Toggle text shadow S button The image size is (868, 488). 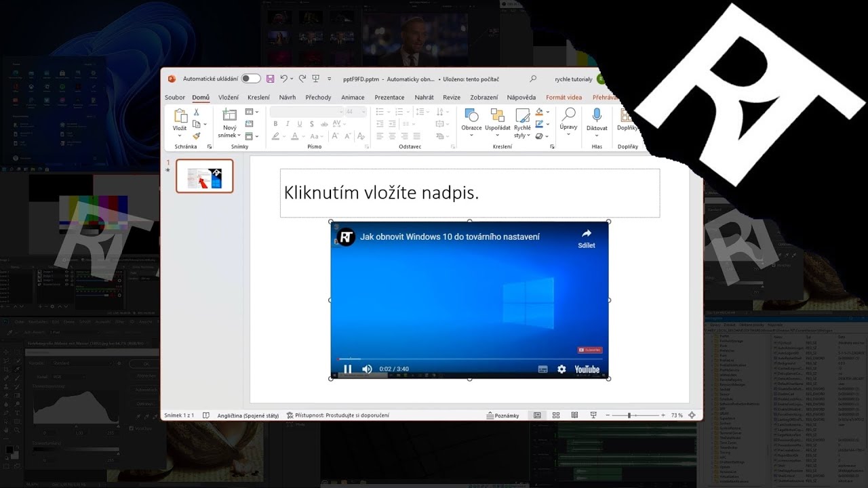(311, 124)
